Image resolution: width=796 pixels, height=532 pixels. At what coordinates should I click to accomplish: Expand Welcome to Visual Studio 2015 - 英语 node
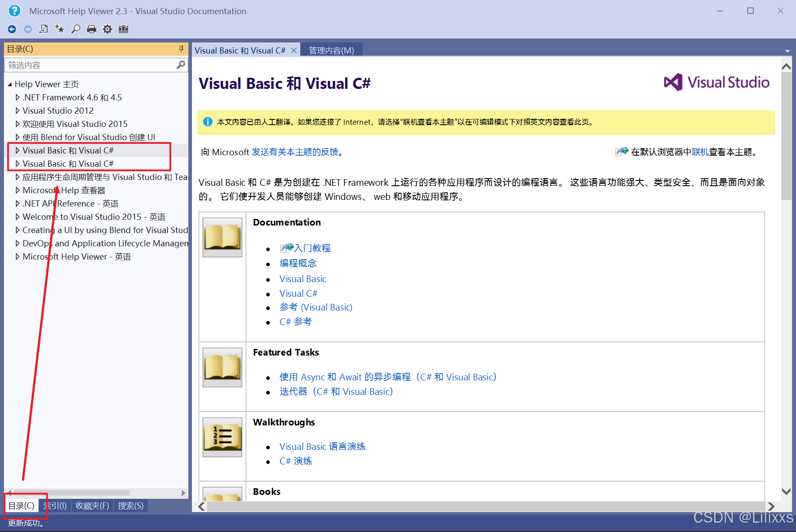(x=18, y=217)
